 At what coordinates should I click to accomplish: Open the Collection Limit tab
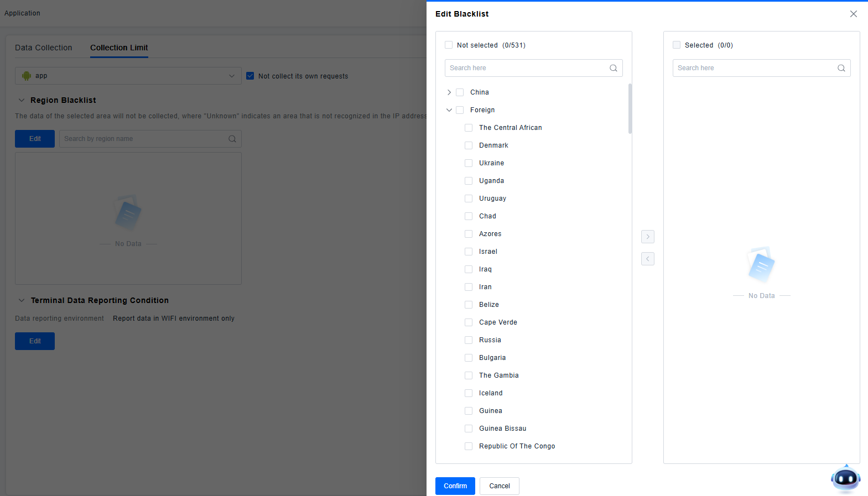[x=119, y=48]
